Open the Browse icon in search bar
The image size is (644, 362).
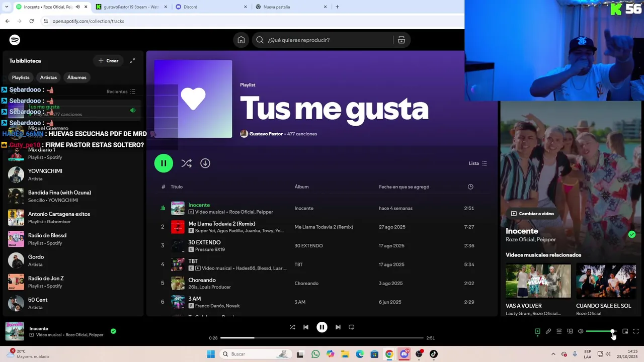click(x=401, y=40)
